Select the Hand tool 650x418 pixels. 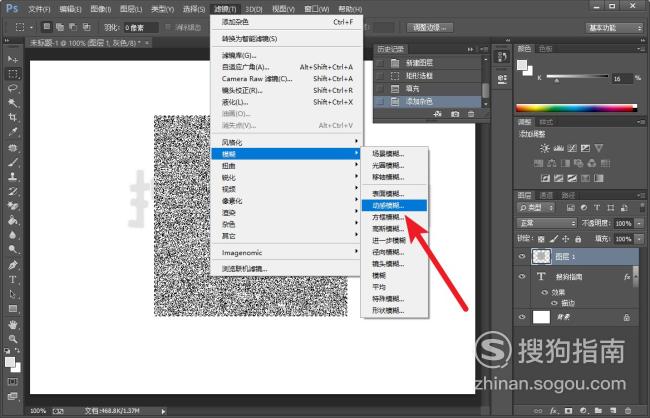(x=13, y=324)
